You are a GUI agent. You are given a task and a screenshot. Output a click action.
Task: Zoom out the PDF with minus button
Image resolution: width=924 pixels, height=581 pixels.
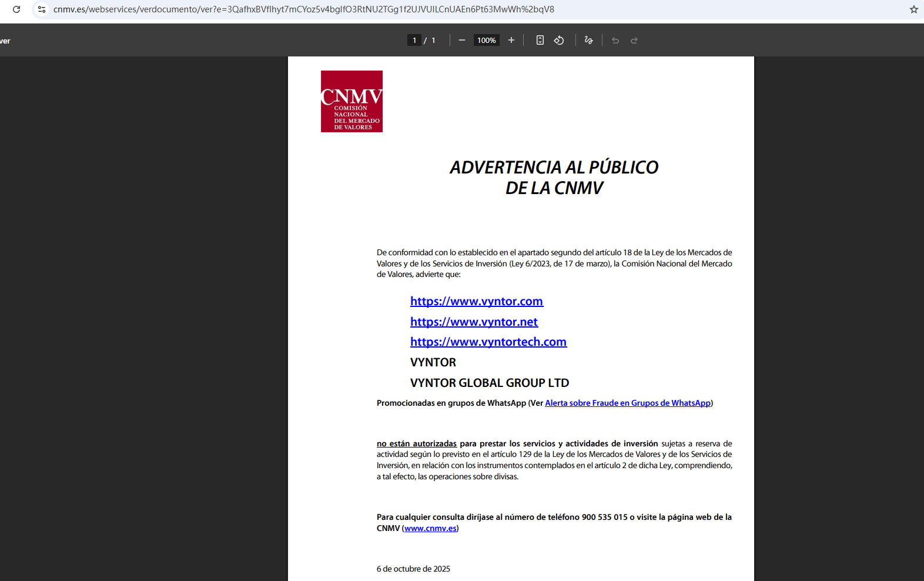pos(462,40)
